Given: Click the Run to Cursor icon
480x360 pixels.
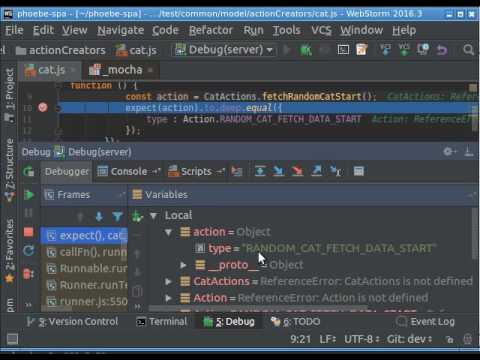Looking at the screenshot, I should pyautogui.click(x=335, y=171).
